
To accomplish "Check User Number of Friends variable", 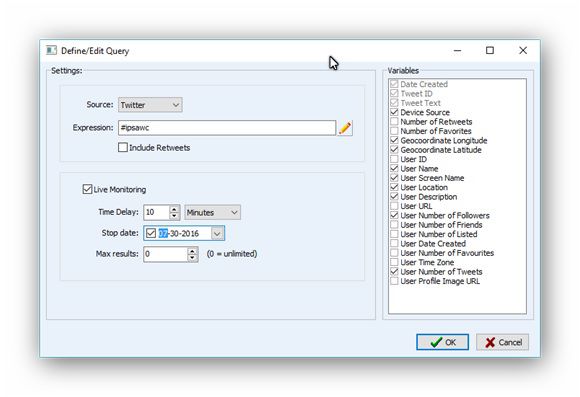I will pos(394,225).
